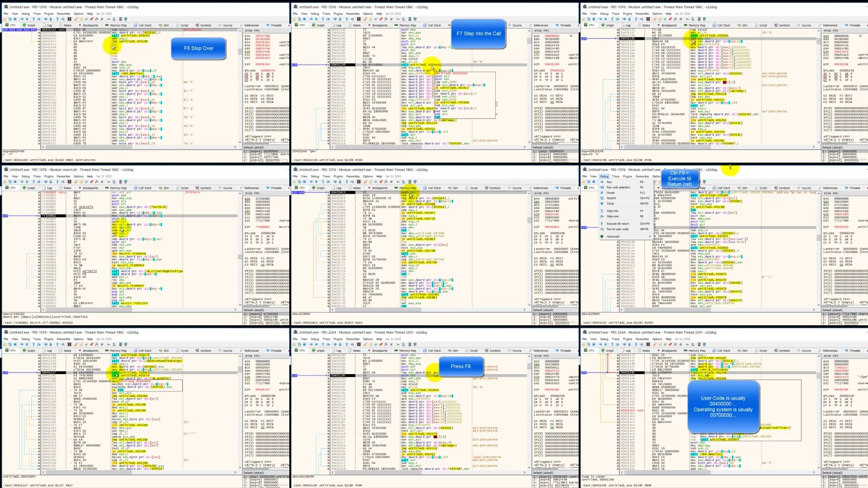Open Breakpoints tab in F8 Step Over window

click(x=88, y=25)
